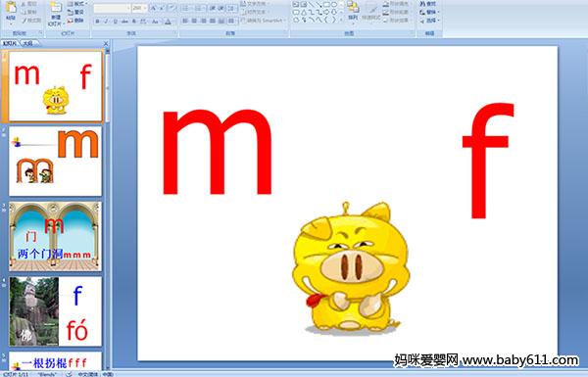Pick the oval shape in shapes gallery
The width and height of the screenshot is (588, 377).
point(334,4)
